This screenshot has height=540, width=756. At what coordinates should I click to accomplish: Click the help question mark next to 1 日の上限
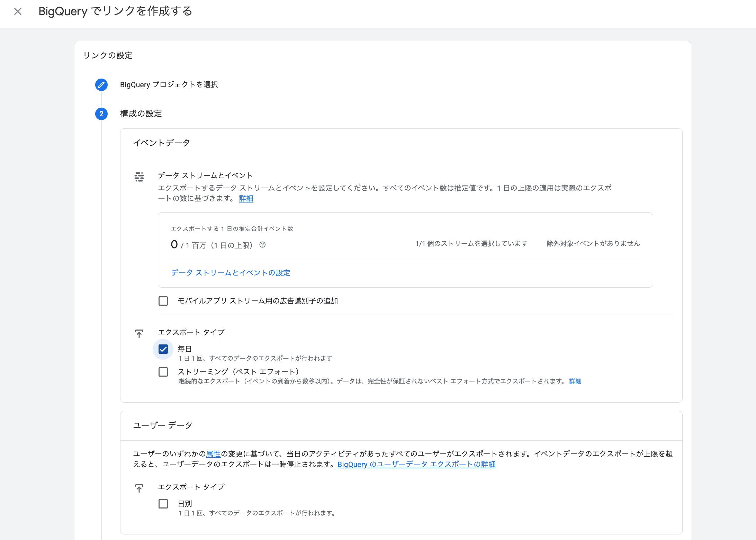263,245
